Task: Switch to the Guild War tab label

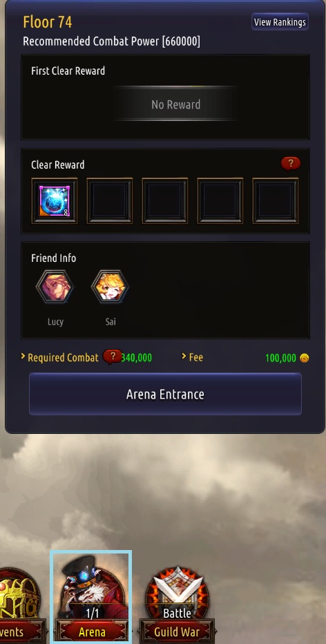Action: (x=177, y=632)
